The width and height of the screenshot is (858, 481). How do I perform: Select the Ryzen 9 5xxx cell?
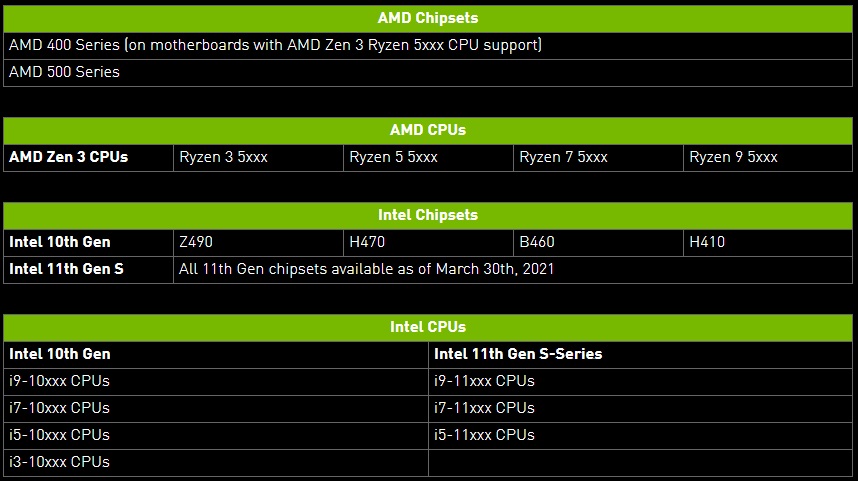734,157
